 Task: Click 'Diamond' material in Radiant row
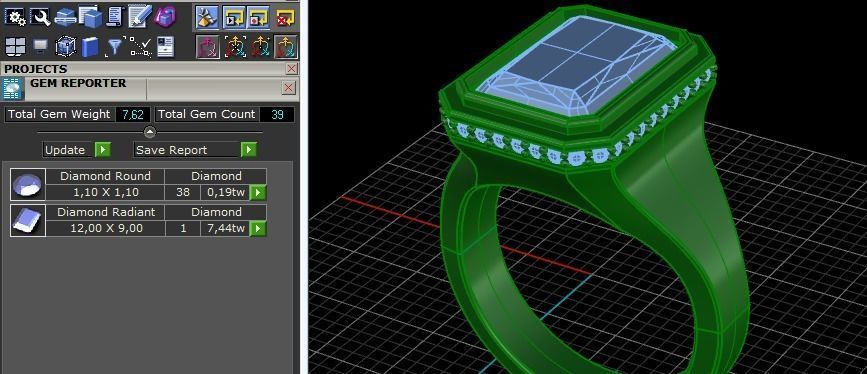tap(216, 212)
